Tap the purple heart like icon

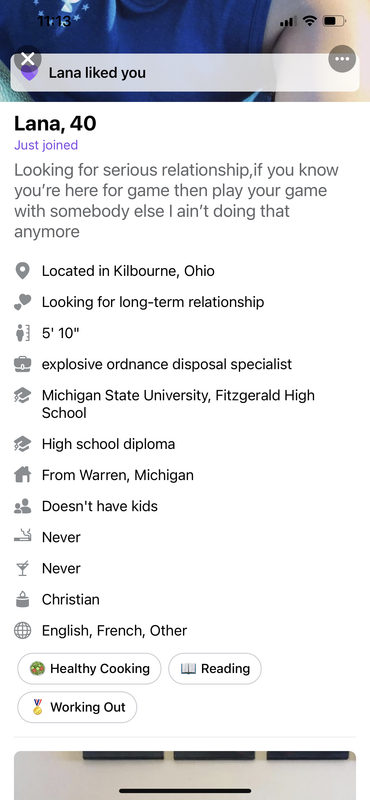[x=29, y=74]
